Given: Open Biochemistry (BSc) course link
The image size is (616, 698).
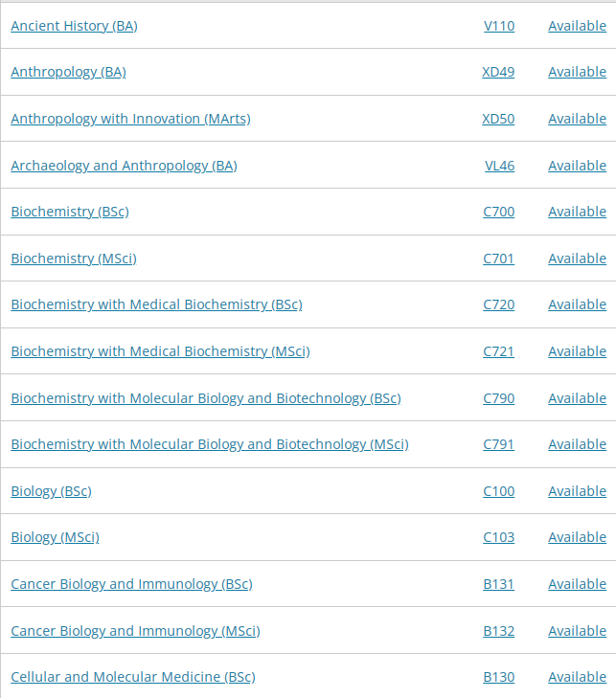Looking at the screenshot, I should (x=70, y=212).
